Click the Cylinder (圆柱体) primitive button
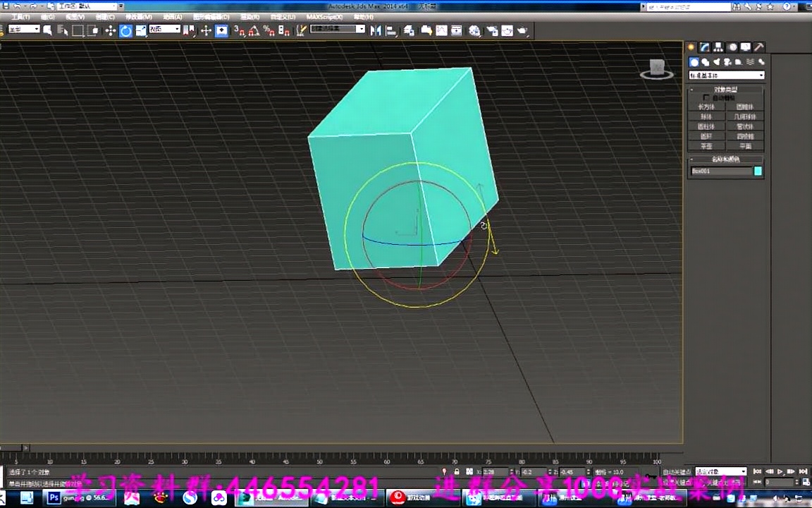Viewport: 812px width, 508px height. click(x=706, y=126)
